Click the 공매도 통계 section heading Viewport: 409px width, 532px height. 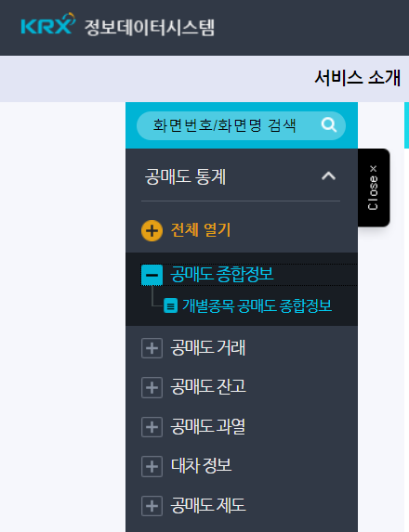pos(186,176)
